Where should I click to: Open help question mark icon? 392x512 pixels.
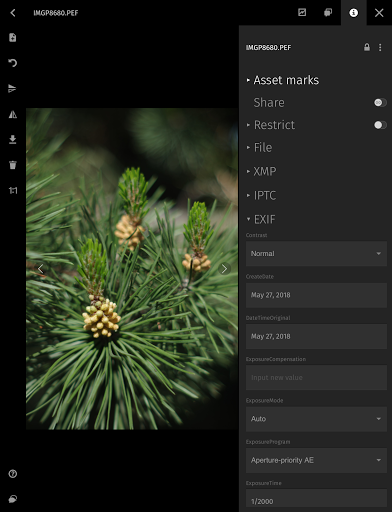pos(13,474)
